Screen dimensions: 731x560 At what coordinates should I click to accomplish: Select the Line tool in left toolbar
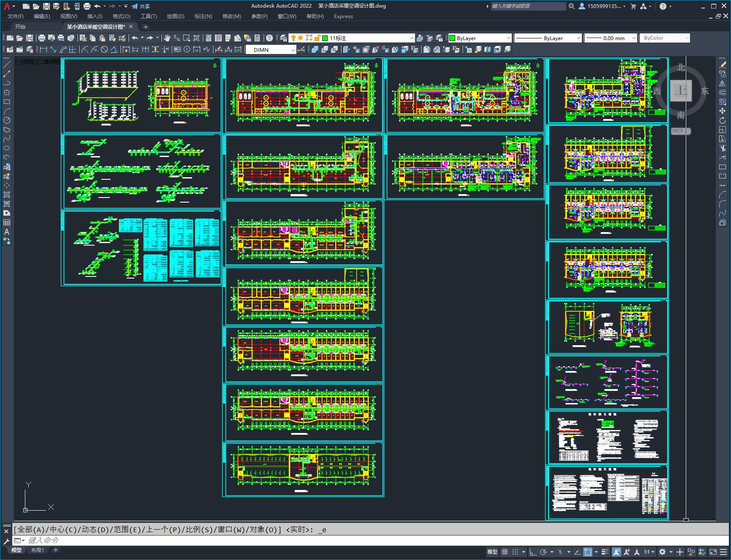pyautogui.click(x=7, y=65)
